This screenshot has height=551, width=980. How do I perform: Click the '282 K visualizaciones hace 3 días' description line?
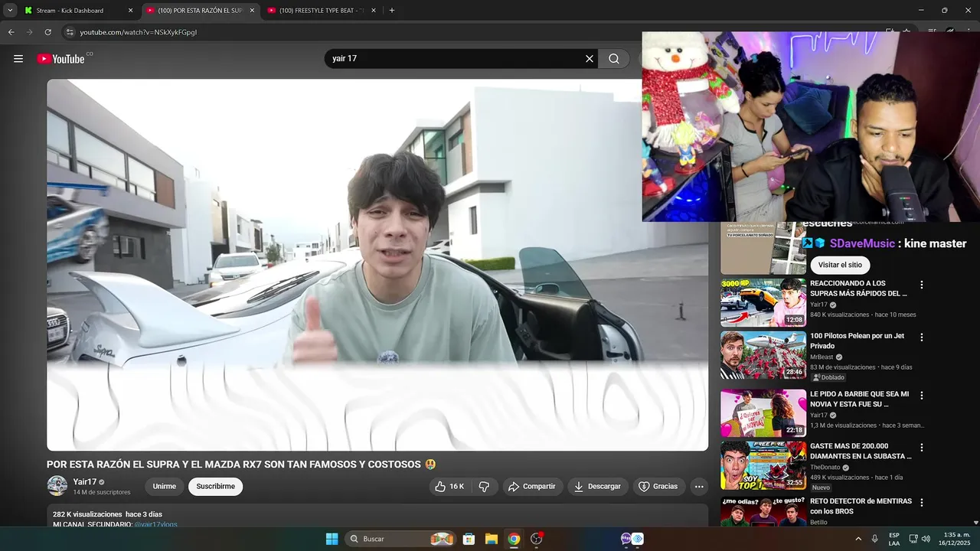coord(107,514)
